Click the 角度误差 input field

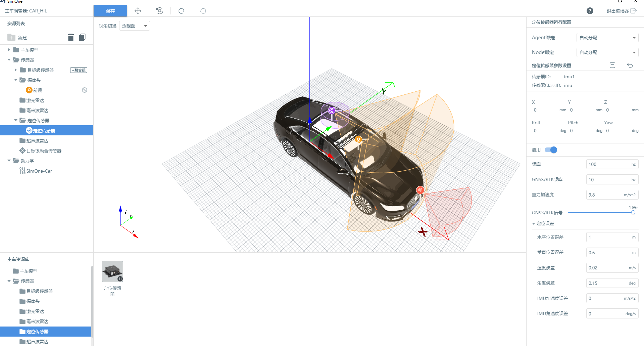coord(612,283)
